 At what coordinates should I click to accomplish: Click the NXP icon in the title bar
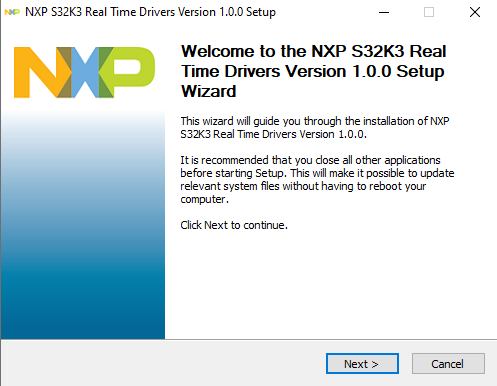coord(12,12)
